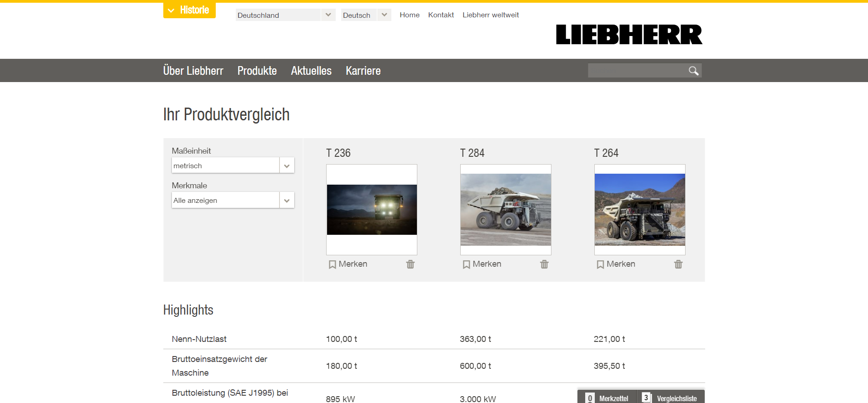Open the Deutschland country dropdown
Viewport: 868px width, 403px height.
tap(286, 15)
